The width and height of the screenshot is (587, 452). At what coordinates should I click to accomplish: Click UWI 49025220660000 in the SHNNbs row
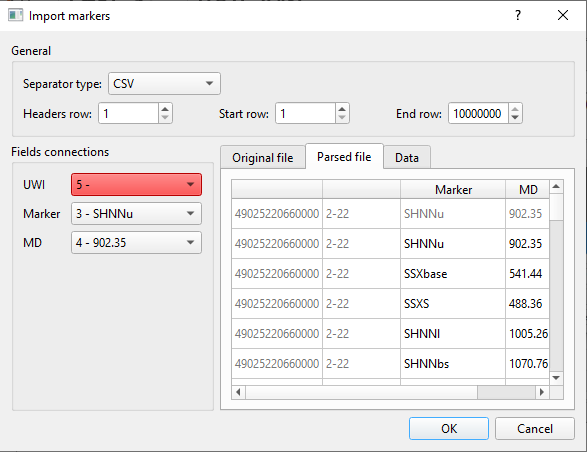(277, 364)
